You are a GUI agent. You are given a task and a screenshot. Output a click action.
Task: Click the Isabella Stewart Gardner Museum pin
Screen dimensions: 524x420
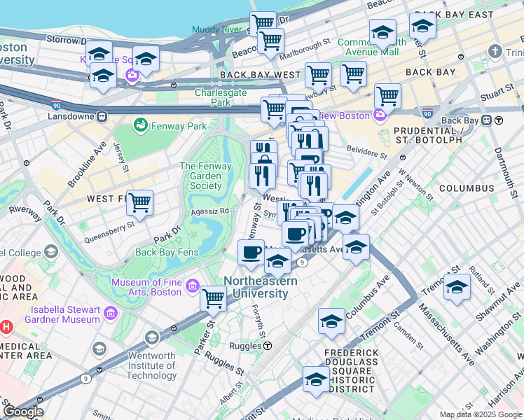pos(111,314)
